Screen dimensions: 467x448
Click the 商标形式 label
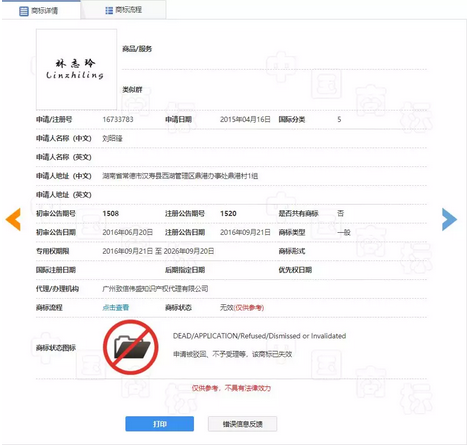pos(292,251)
